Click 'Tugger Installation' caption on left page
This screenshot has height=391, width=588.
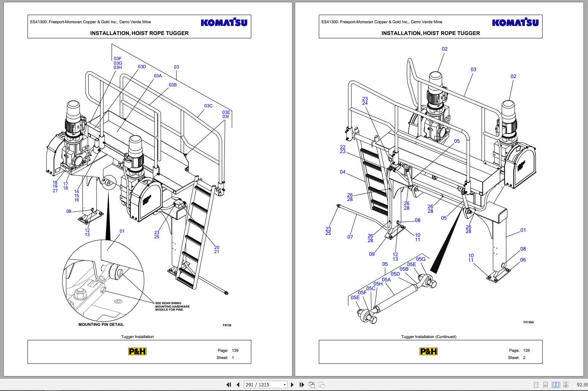[137, 337]
